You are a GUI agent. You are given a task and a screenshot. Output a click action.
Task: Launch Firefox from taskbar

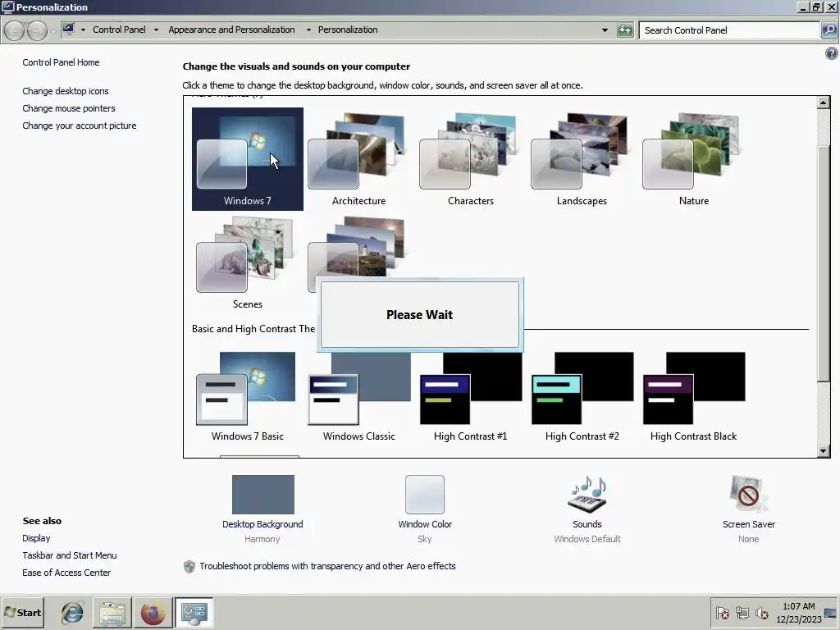[153, 612]
